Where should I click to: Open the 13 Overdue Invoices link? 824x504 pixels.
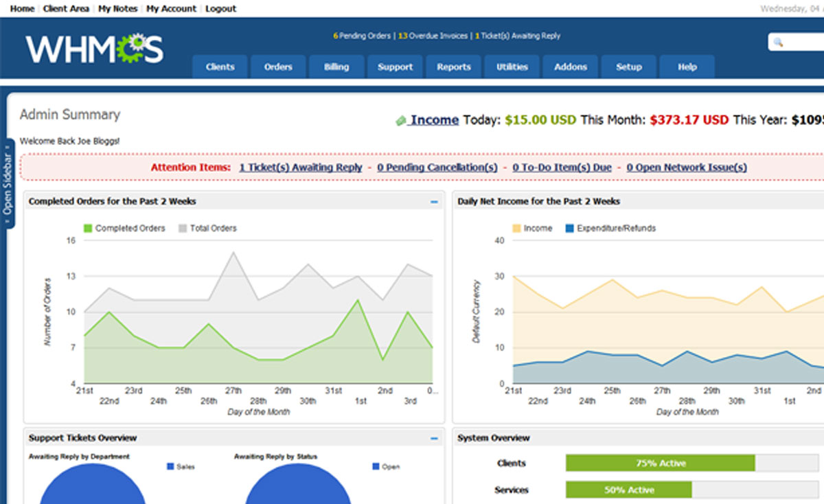[x=433, y=36]
